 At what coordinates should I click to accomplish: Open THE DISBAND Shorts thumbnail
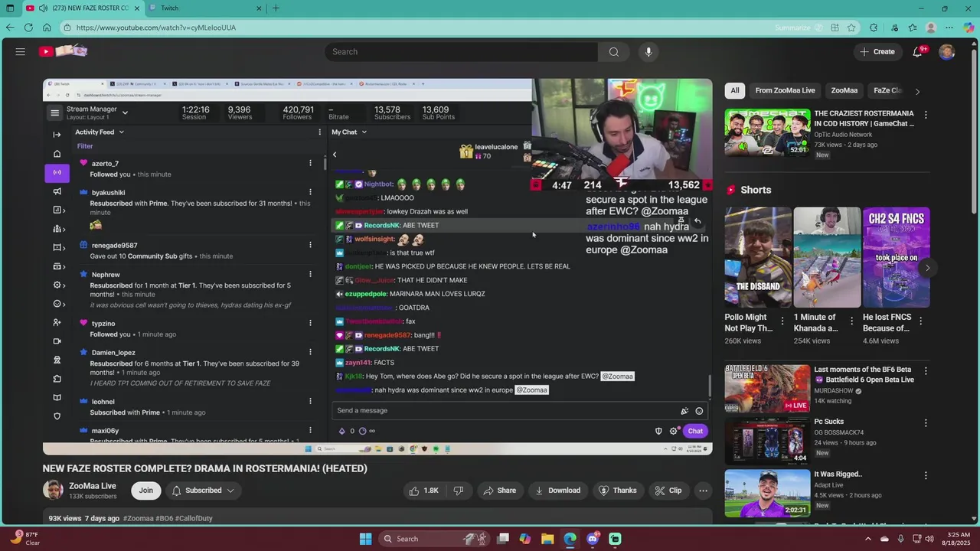coord(758,257)
